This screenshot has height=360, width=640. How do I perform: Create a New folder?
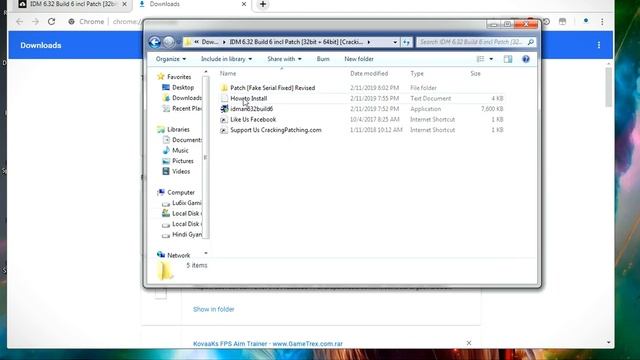[359, 59]
